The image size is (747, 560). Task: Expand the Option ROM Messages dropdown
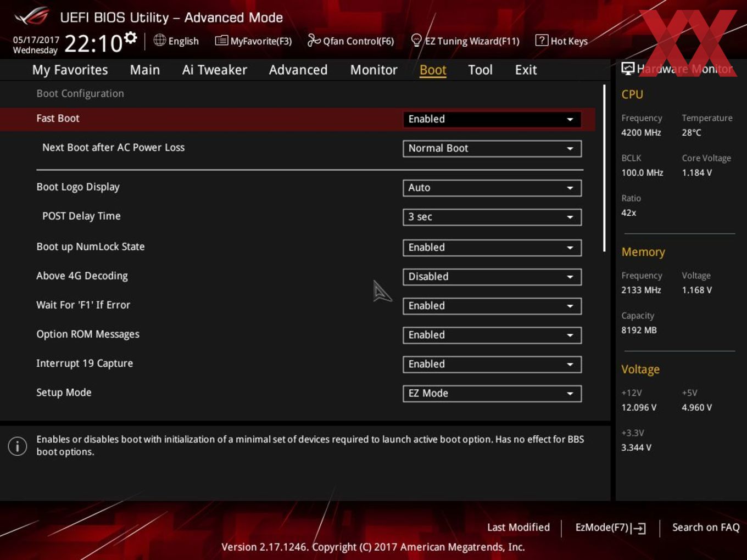(492, 335)
